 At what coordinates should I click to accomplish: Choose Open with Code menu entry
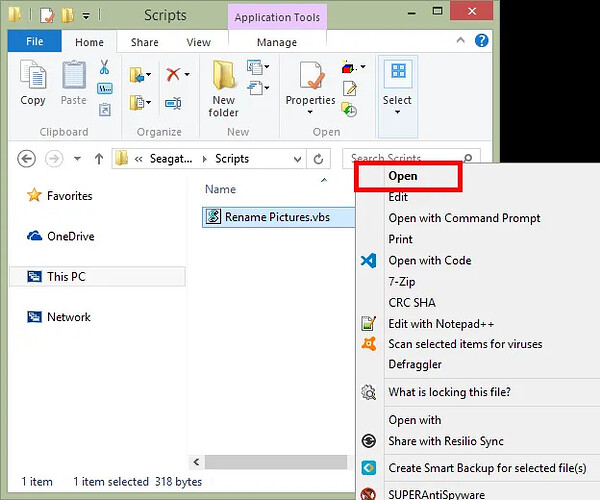(x=429, y=260)
